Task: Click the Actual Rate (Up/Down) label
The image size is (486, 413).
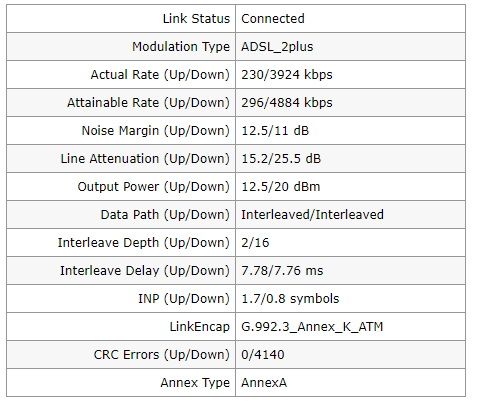Action: pos(160,75)
